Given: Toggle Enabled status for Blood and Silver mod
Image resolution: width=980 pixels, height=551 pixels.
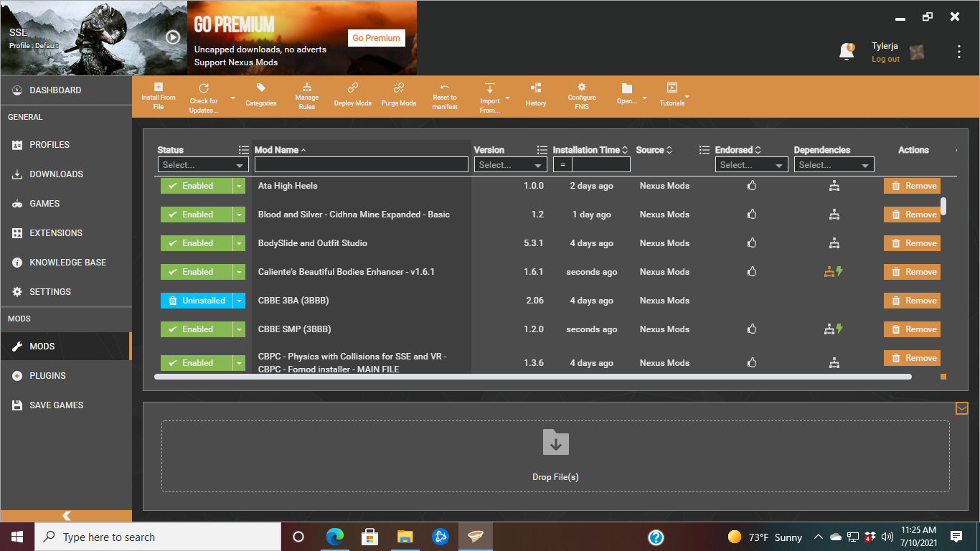Looking at the screenshot, I should (197, 215).
